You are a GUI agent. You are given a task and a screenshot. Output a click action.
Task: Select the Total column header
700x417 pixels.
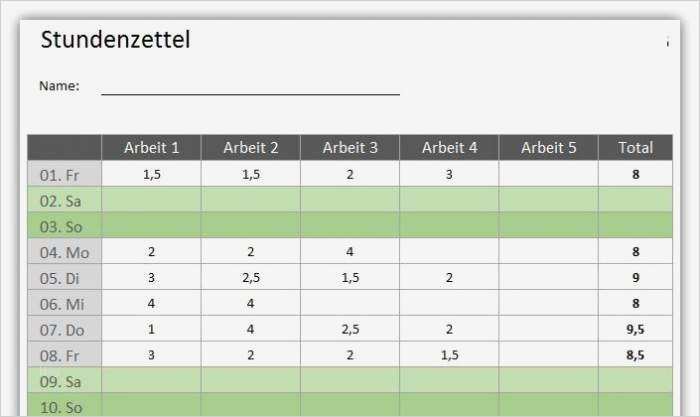636,148
